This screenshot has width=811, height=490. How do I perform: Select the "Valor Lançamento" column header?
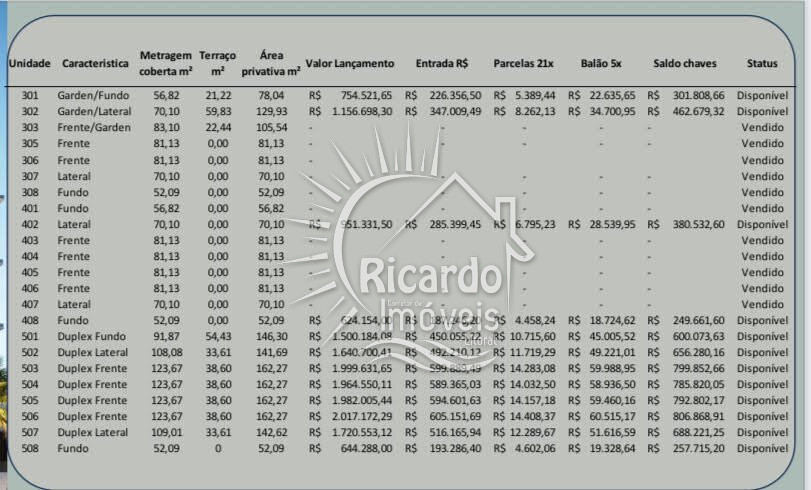pos(350,63)
